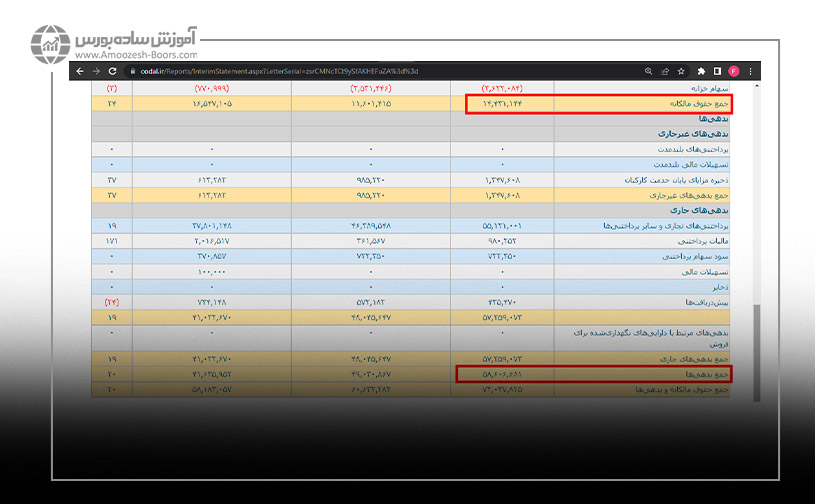The height and width of the screenshot is (504, 815).
Task: Select the highlighted جمع بدهی‌ها row label
Action: tap(704, 374)
